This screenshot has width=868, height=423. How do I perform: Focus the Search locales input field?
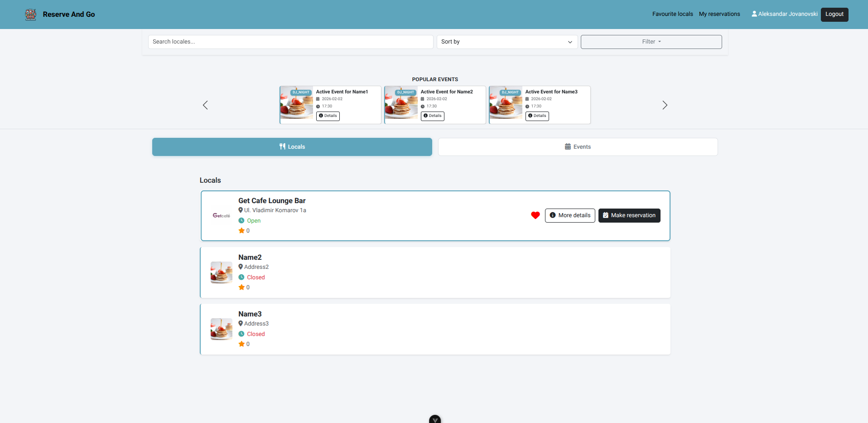[x=290, y=42]
